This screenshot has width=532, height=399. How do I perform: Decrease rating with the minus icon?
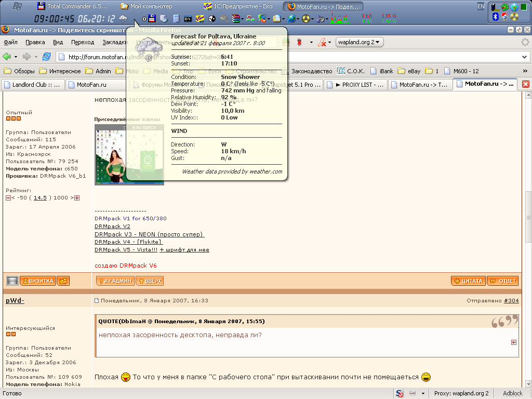pos(8,198)
